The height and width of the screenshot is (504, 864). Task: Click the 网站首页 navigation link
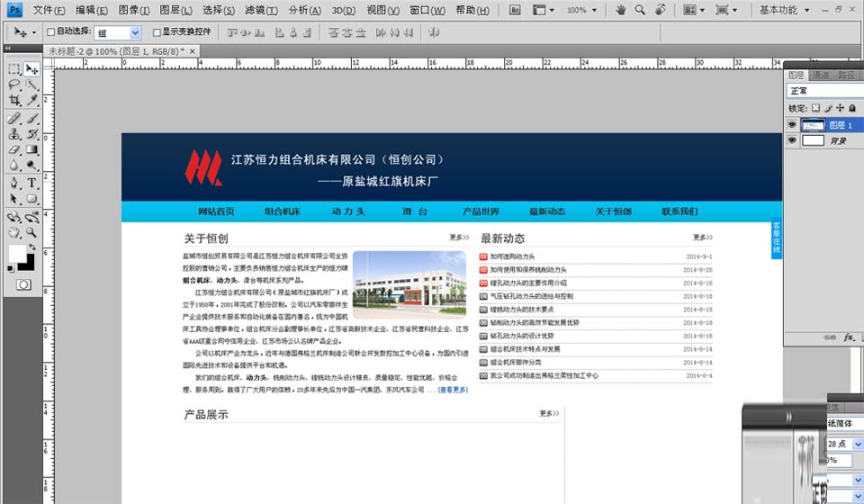coord(216,211)
